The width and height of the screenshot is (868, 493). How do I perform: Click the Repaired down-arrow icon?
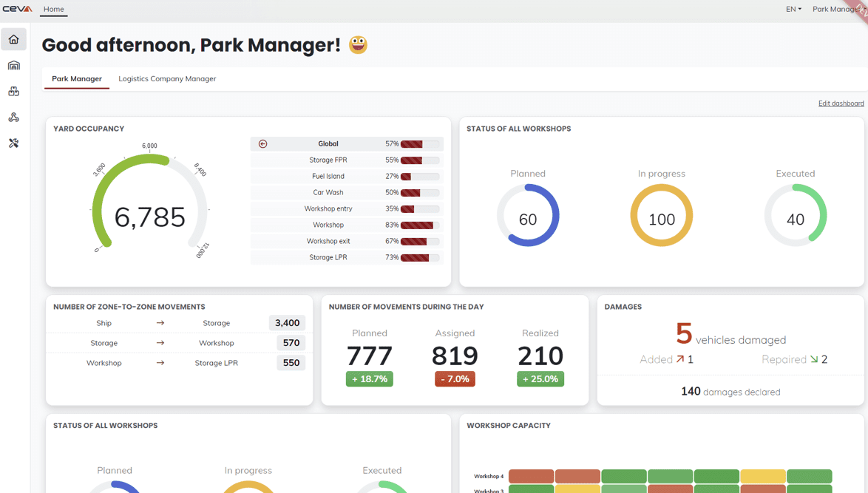click(814, 359)
